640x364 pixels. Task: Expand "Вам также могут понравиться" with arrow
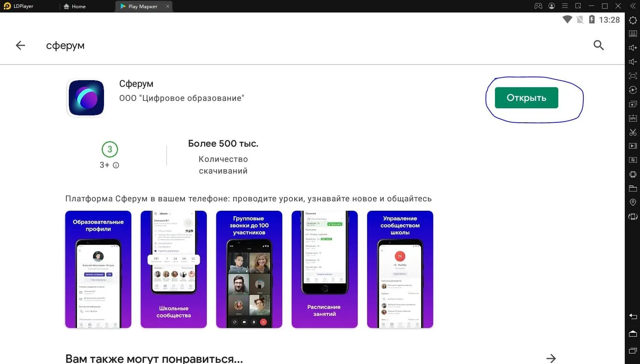click(x=551, y=359)
